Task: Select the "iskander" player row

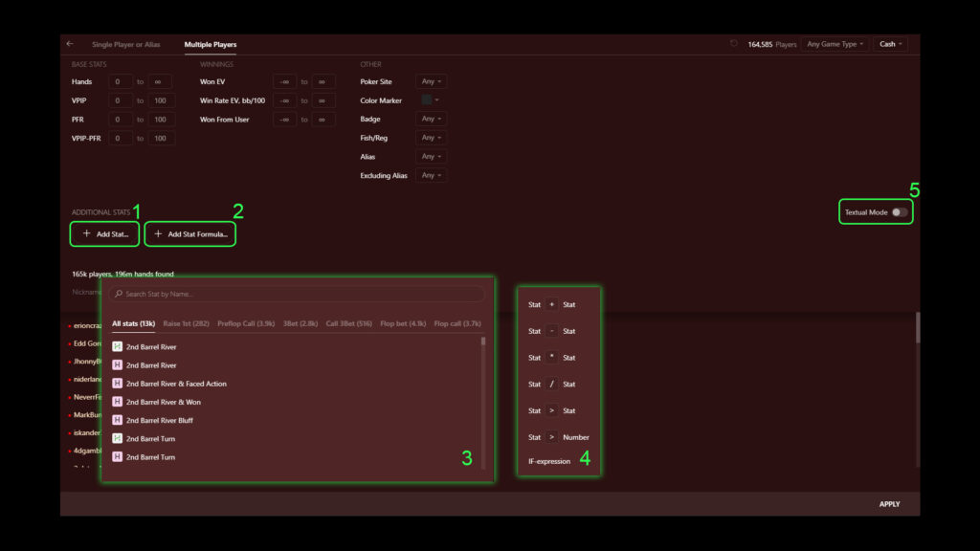Action: pyautogui.click(x=86, y=432)
